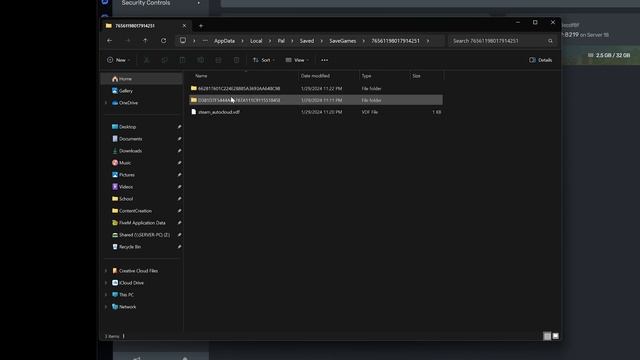The image size is (640, 360).
Task: Unpin Desktop using its pin icon
Action: pyautogui.click(x=179, y=127)
